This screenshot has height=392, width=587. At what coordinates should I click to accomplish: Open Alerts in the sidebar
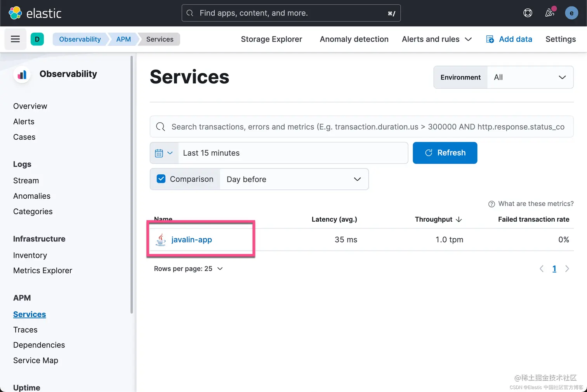pyautogui.click(x=24, y=121)
